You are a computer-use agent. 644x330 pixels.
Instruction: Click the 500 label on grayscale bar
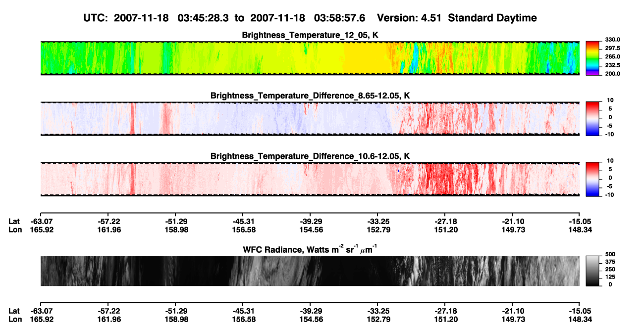[610, 254]
